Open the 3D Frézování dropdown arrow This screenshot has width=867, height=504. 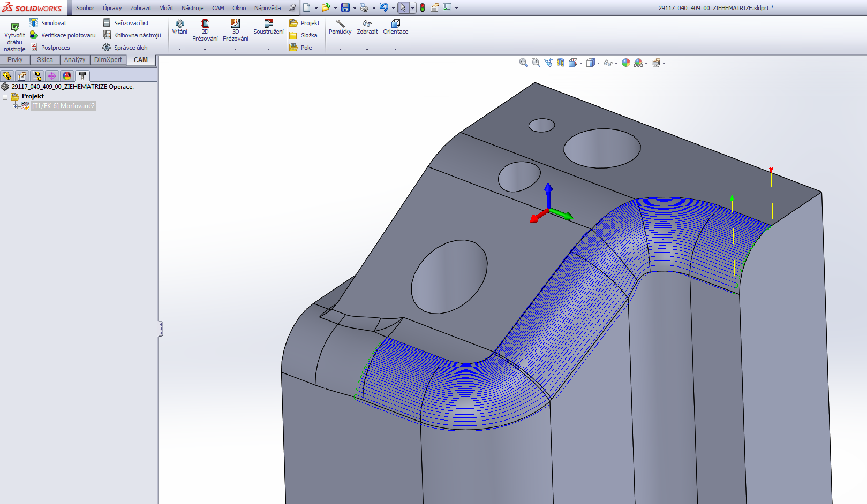pyautogui.click(x=235, y=49)
